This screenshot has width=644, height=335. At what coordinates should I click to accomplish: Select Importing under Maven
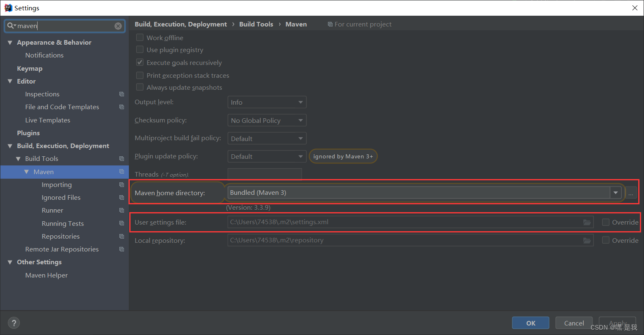click(x=57, y=184)
